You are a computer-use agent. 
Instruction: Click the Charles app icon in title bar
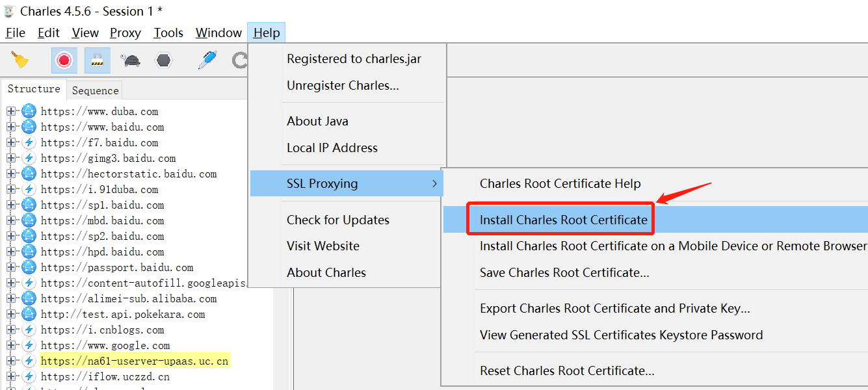tap(9, 11)
